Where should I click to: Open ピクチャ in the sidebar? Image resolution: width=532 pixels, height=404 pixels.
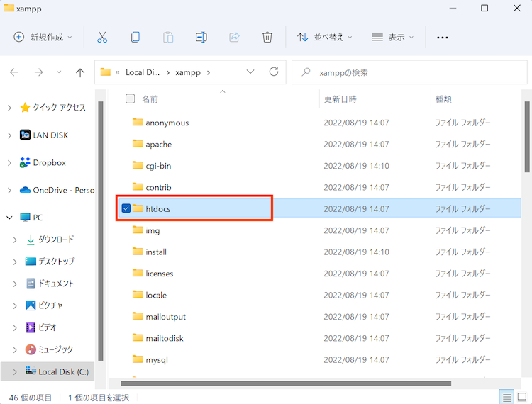tap(44, 305)
